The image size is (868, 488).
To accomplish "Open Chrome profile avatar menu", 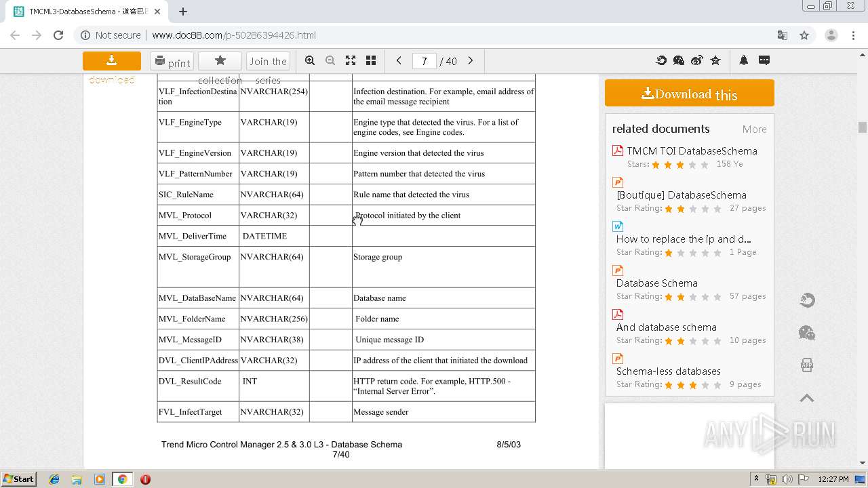I will pos(831,35).
